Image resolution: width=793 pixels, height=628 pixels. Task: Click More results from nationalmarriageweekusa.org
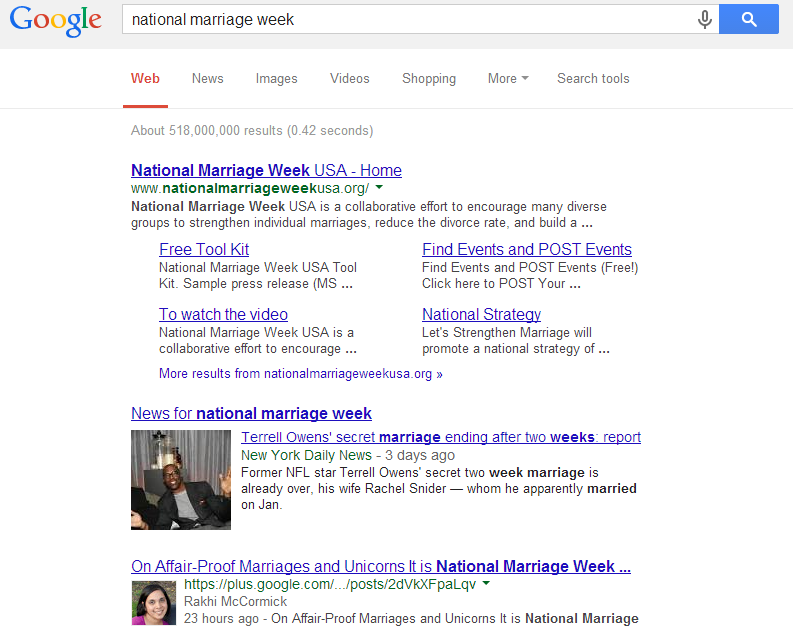click(300, 374)
